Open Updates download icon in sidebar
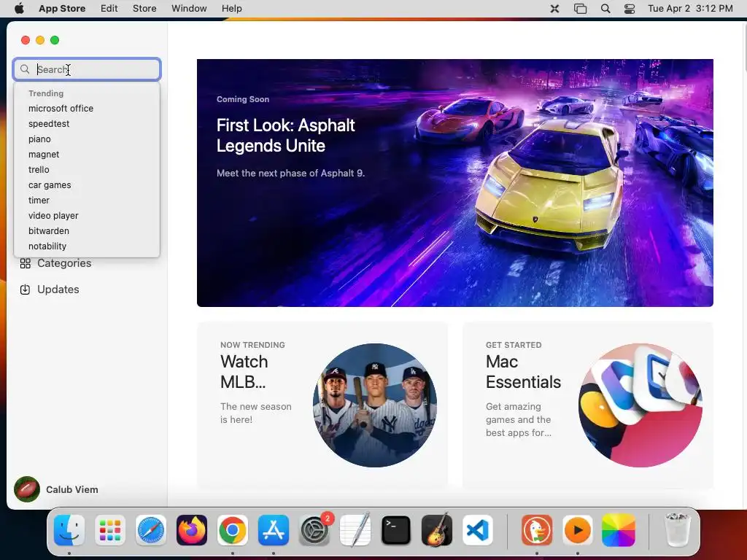 tap(26, 289)
